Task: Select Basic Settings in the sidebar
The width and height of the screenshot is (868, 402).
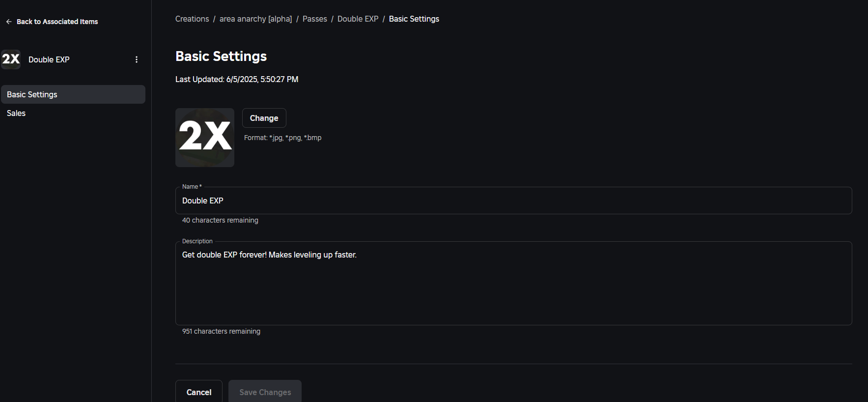Action: click(x=31, y=94)
